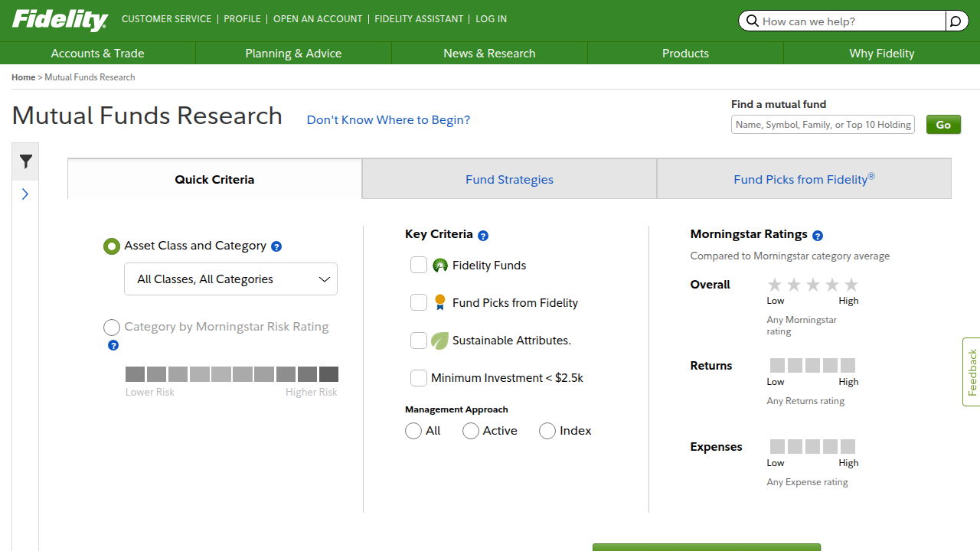Open the CUSTOMER SERVICE link
Screen dimensions: 980x551
(166, 19)
